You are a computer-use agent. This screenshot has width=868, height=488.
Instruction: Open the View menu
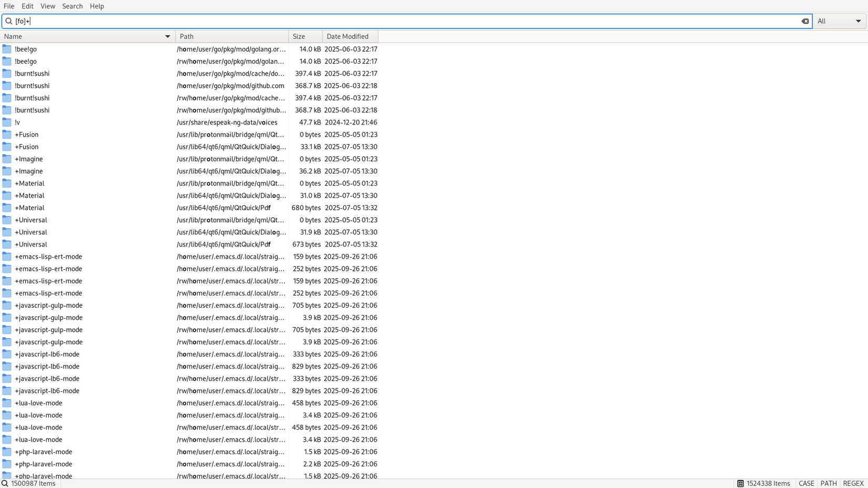point(48,6)
